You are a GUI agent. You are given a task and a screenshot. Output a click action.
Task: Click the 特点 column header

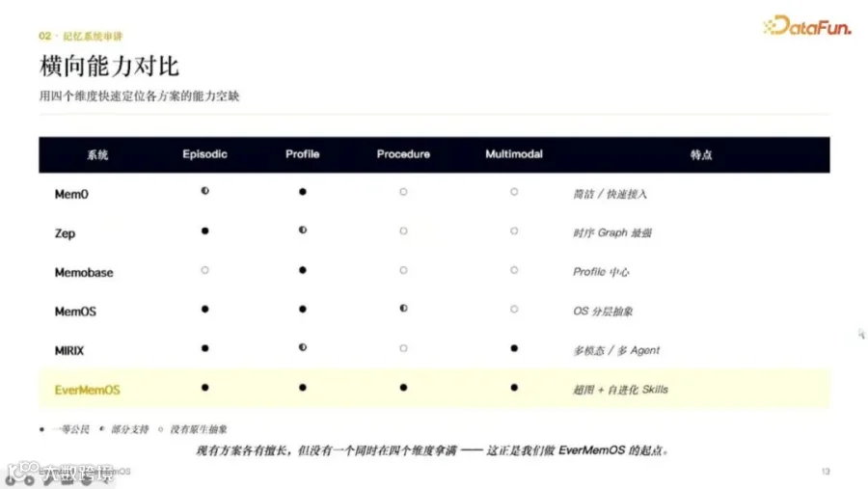click(701, 154)
